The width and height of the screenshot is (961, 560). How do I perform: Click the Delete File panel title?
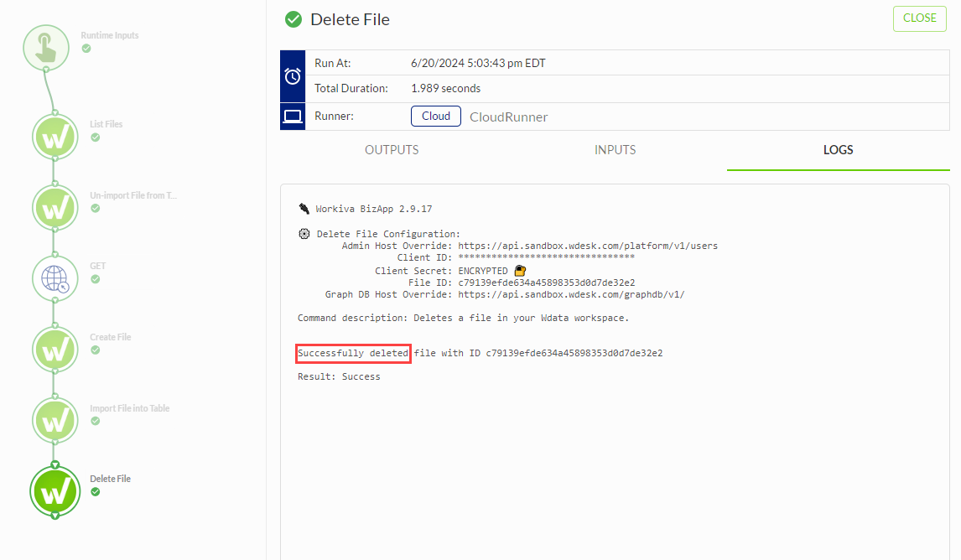click(350, 19)
